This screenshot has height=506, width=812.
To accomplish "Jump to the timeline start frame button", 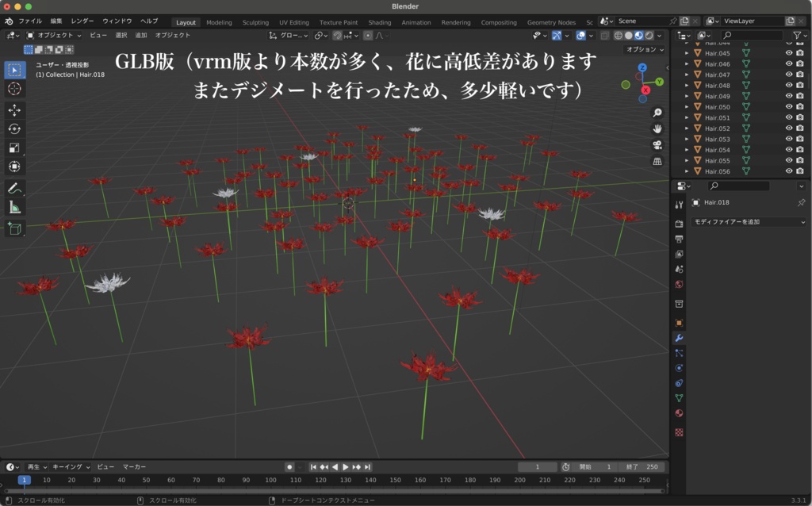I will pos(312,466).
